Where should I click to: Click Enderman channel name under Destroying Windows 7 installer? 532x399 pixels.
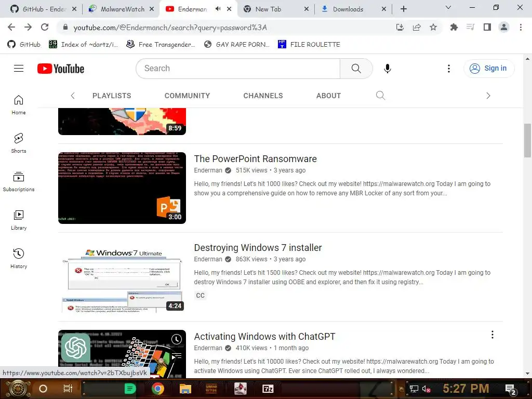tap(208, 259)
